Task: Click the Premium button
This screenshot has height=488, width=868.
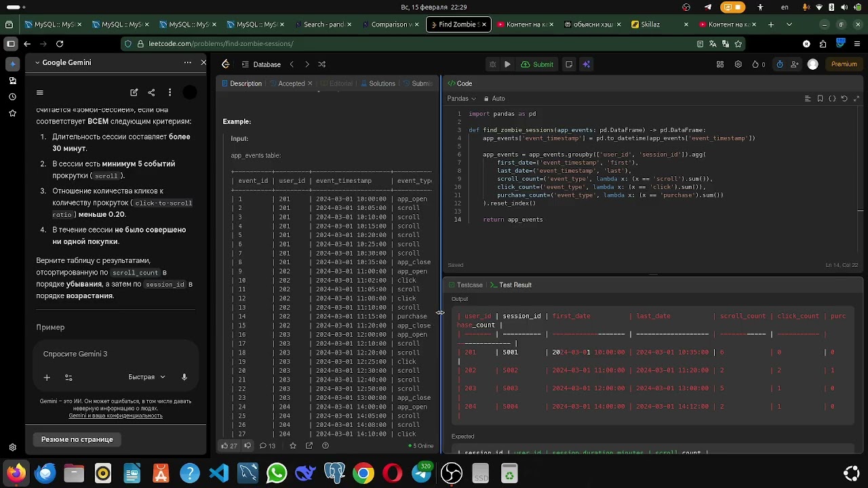Action: tap(844, 64)
